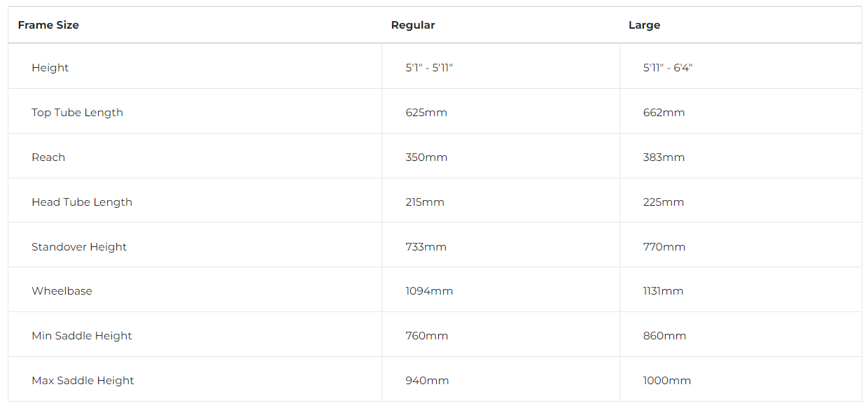The width and height of the screenshot is (868, 408).
Task: Select the 625mm top tube value
Action: pos(426,113)
